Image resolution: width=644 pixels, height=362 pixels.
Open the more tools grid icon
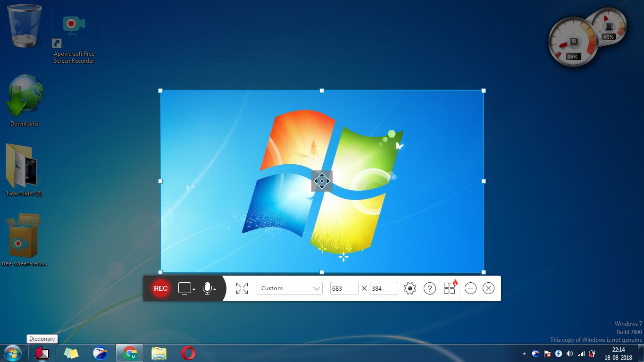[449, 288]
